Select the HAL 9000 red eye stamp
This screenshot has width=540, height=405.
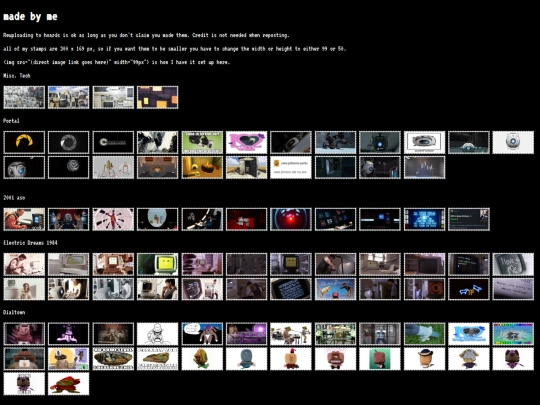(291, 219)
